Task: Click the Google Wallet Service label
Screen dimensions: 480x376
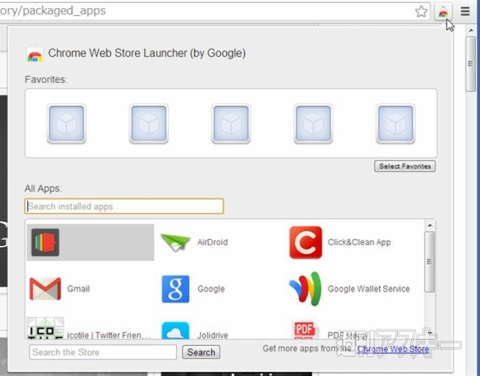Action: (x=369, y=289)
